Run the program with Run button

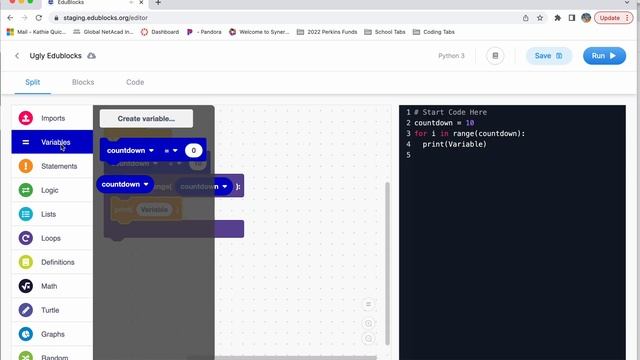click(x=604, y=56)
